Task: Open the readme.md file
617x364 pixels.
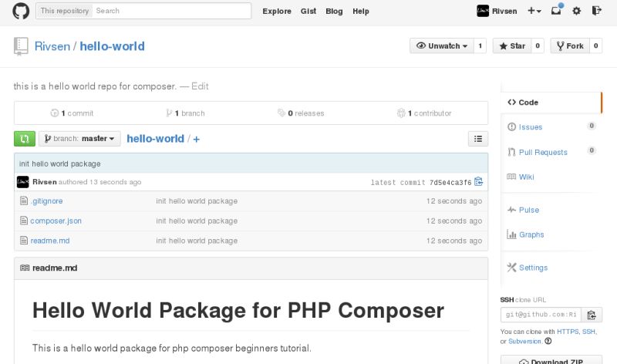Action: coord(50,241)
